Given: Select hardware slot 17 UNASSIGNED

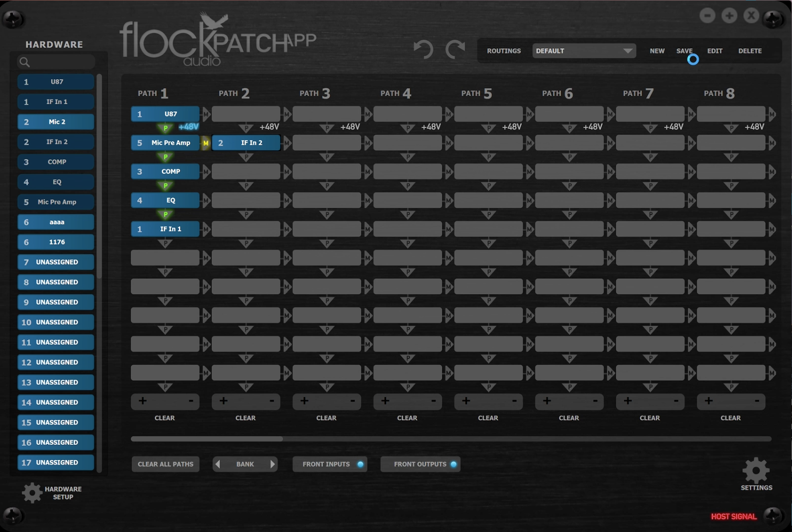Looking at the screenshot, I should 56,462.
